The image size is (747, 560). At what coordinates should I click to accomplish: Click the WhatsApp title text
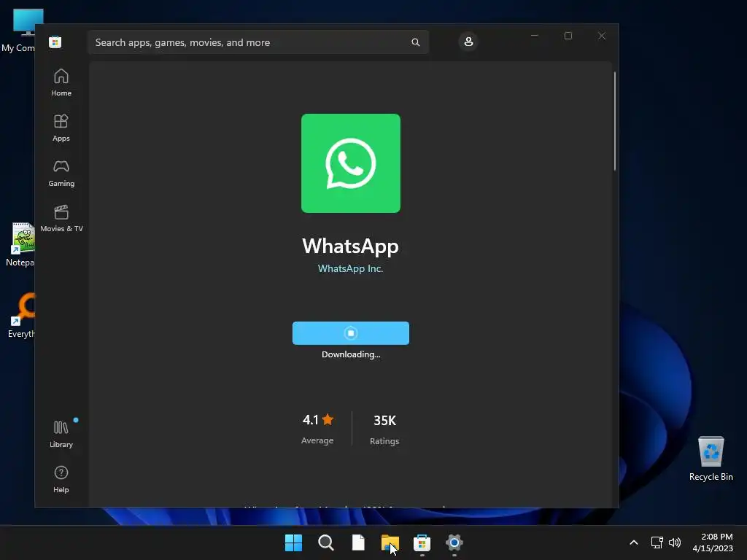(x=351, y=246)
